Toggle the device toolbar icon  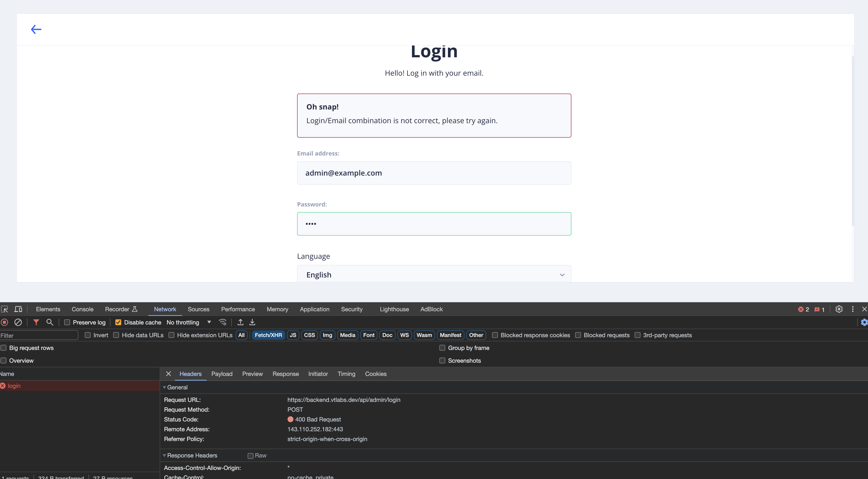[x=18, y=309]
